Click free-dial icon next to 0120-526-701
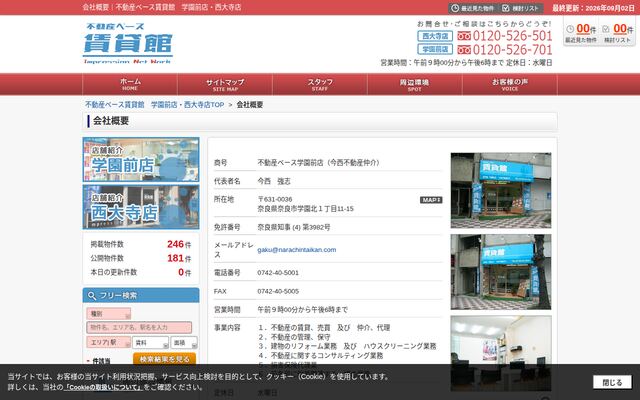This screenshot has width=640, height=400. pos(464,50)
